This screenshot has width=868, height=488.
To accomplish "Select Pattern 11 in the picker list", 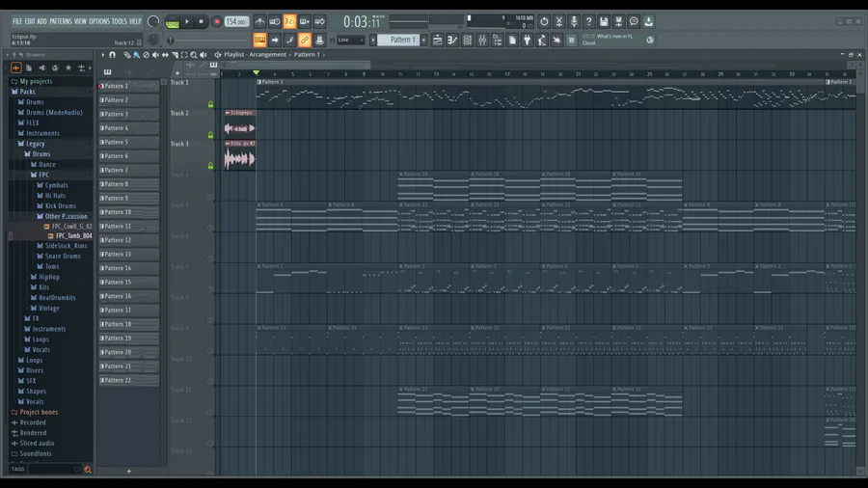I will (x=128, y=226).
